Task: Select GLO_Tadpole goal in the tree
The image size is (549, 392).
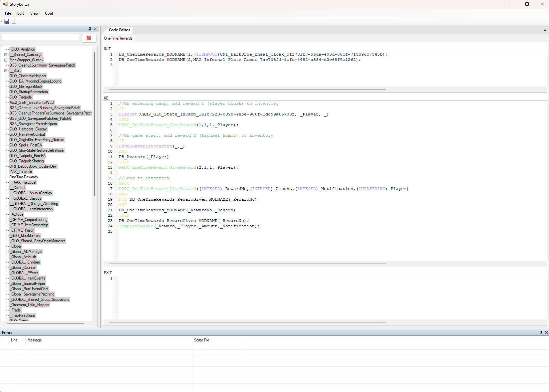Action: click(21, 97)
